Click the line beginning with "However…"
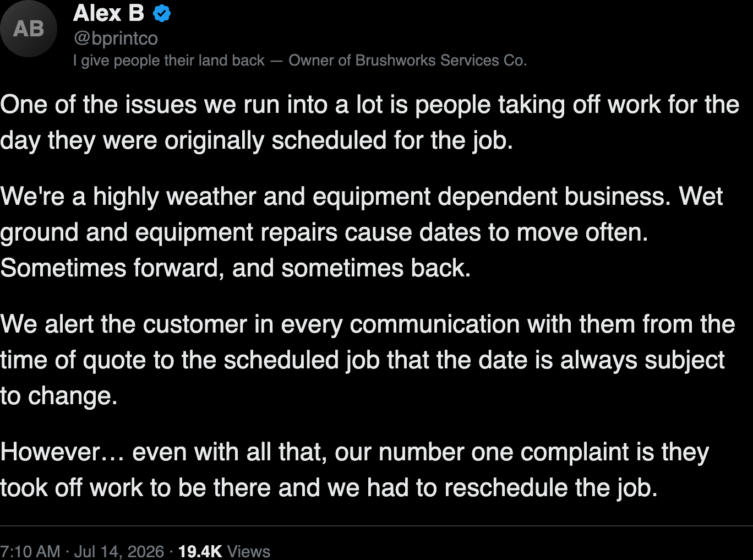 pyautogui.click(x=354, y=452)
